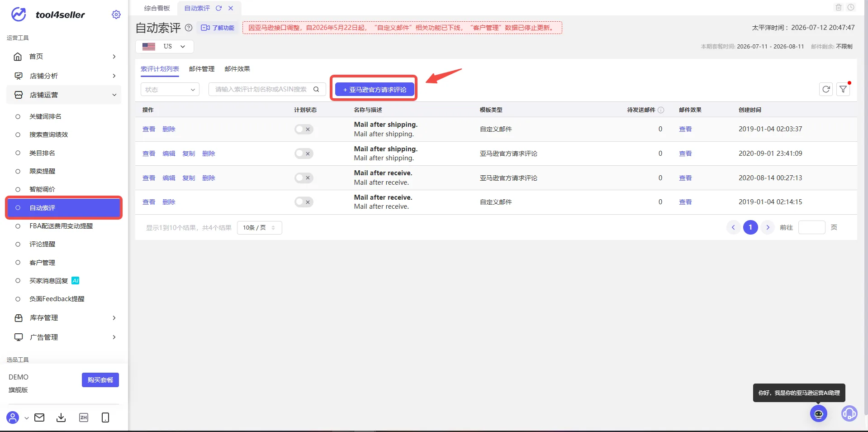The height and width of the screenshot is (432, 868).
Task: Open the mail envelope icon in bottom bar
Action: (39, 418)
